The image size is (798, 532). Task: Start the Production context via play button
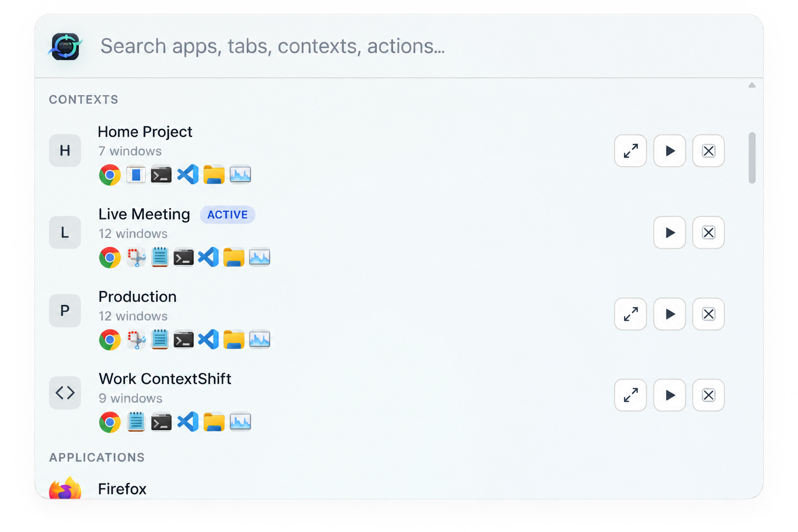click(x=669, y=314)
